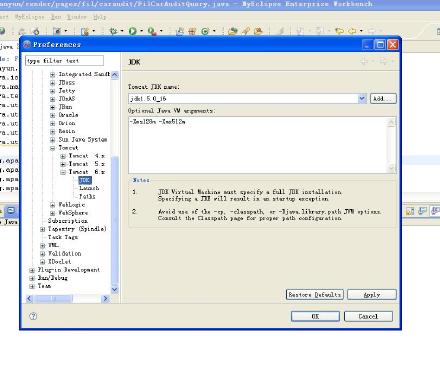
Task: Click the help question mark icon in Preferences
Action: [33, 316]
